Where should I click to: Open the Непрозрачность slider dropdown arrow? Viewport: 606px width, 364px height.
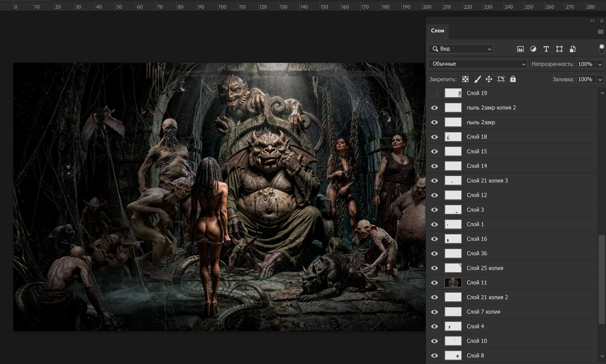coord(600,64)
